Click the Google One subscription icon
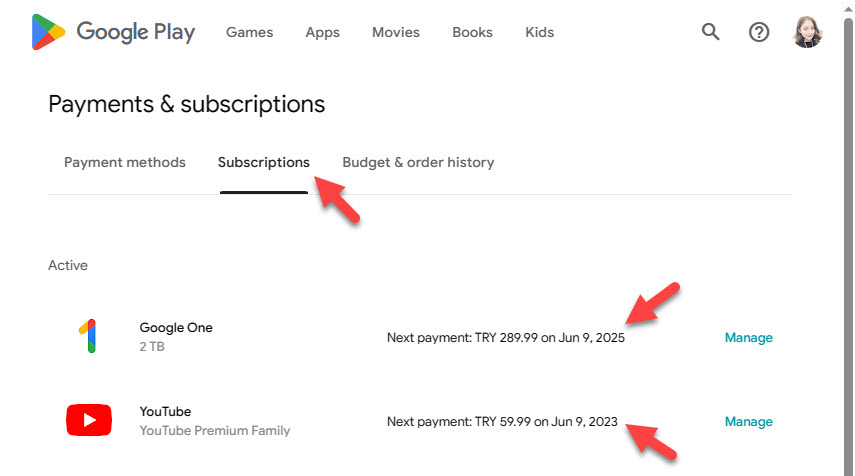The height and width of the screenshot is (476, 855). click(88, 337)
